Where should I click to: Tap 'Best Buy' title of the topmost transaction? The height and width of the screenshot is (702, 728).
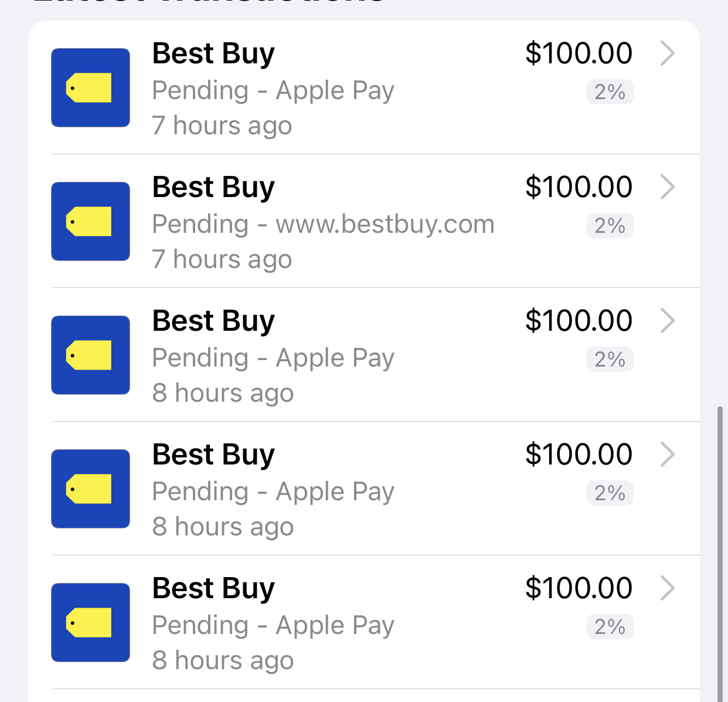pyautogui.click(x=213, y=55)
